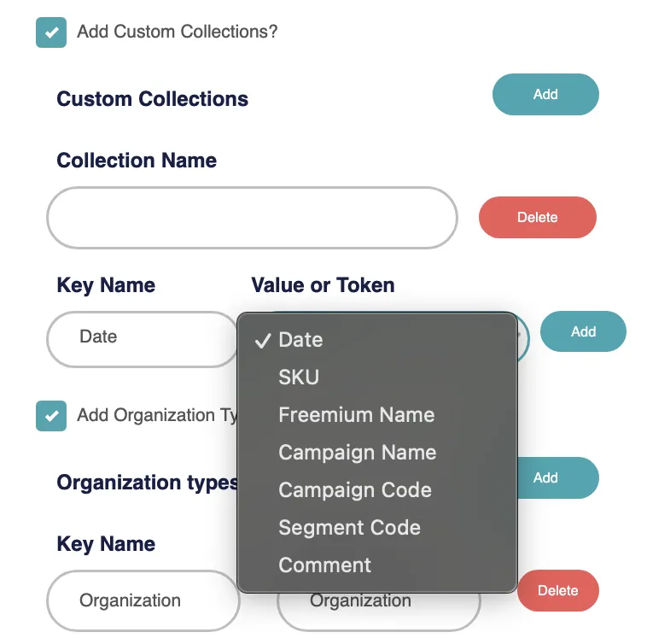This screenshot has height=644, width=647.
Task: Click Add button beside Value or Token
Action: [x=583, y=331]
